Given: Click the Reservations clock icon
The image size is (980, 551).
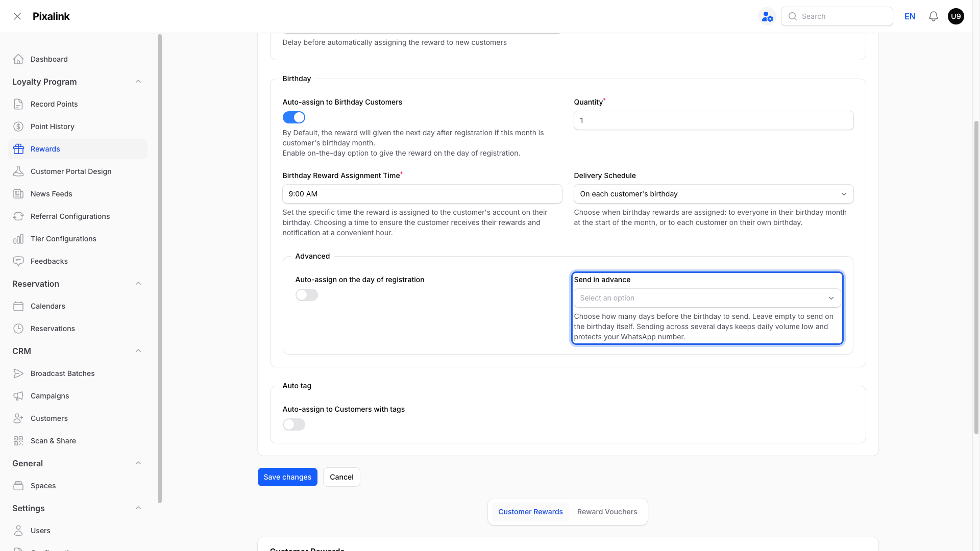Looking at the screenshot, I should (18, 329).
